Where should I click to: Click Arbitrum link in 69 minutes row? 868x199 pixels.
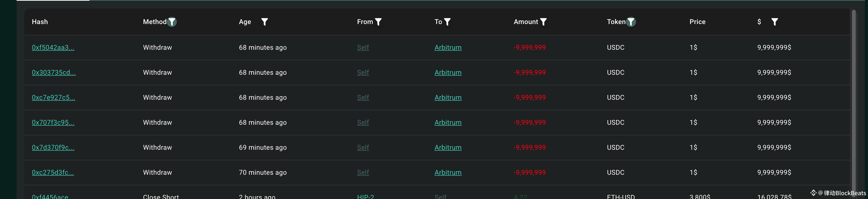pyautogui.click(x=448, y=147)
